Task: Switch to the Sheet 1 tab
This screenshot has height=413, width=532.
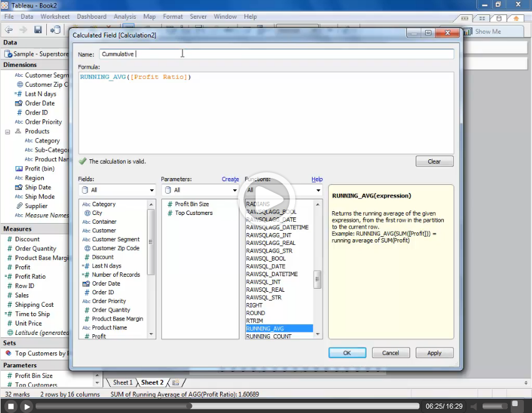Action: 122,382
